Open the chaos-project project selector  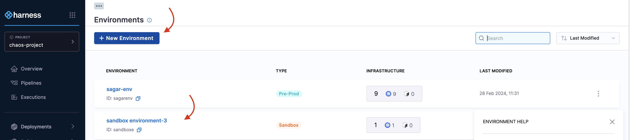coord(42,41)
